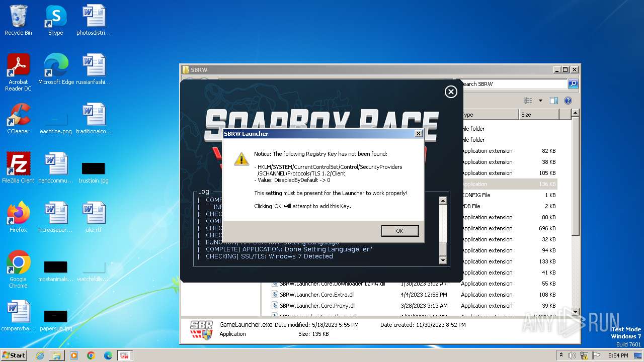
Task: Open Recycle Bin desktop icon
Action: pyautogui.click(x=18, y=21)
